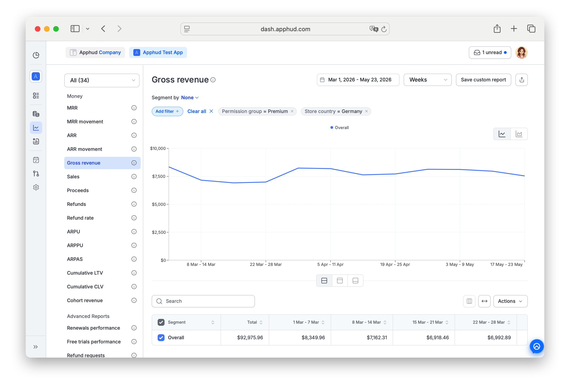This screenshot has width=570, height=392.
Task: Toggle Safari sidebar icon
Action: [75, 29]
